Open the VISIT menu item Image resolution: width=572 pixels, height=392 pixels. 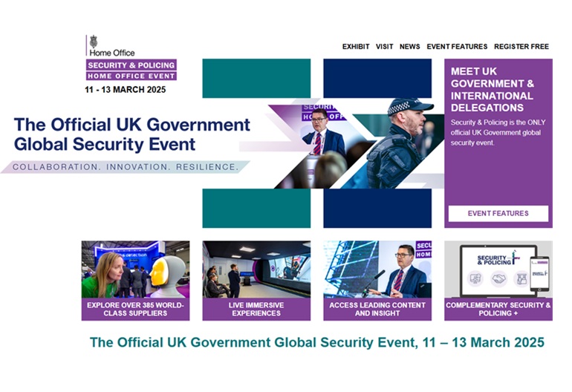385,47
